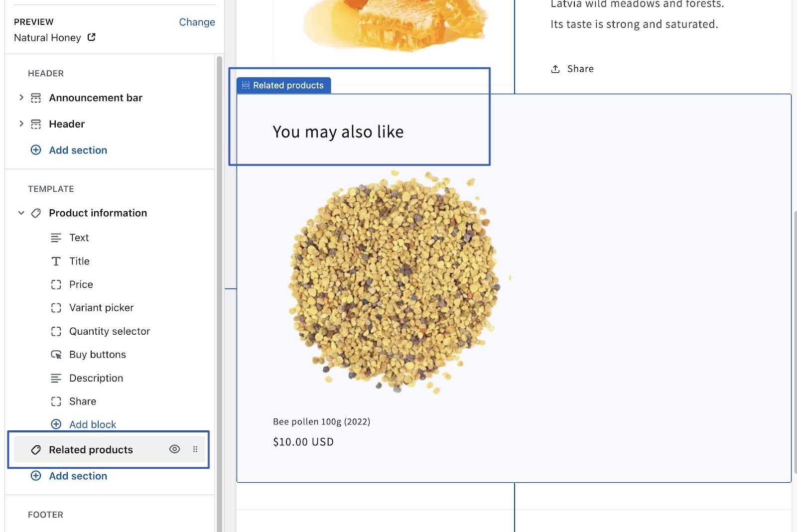Viewport: 797px width, 532px height.
Task: Click the sidebar vertical scrollbar
Action: click(x=219, y=249)
